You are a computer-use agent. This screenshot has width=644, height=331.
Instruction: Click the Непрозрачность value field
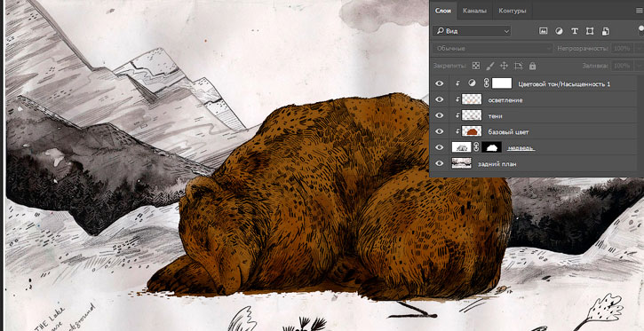[x=622, y=49]
